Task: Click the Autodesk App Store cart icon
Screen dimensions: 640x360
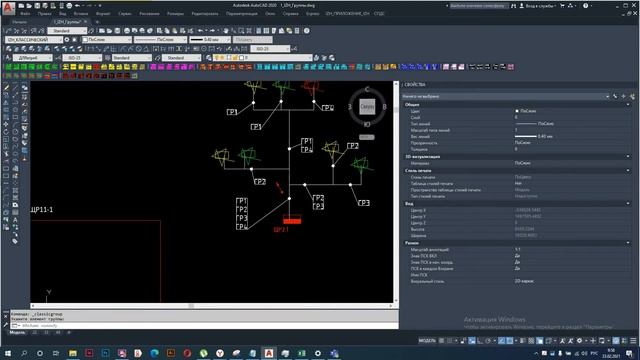Action: tap(562, 6)
